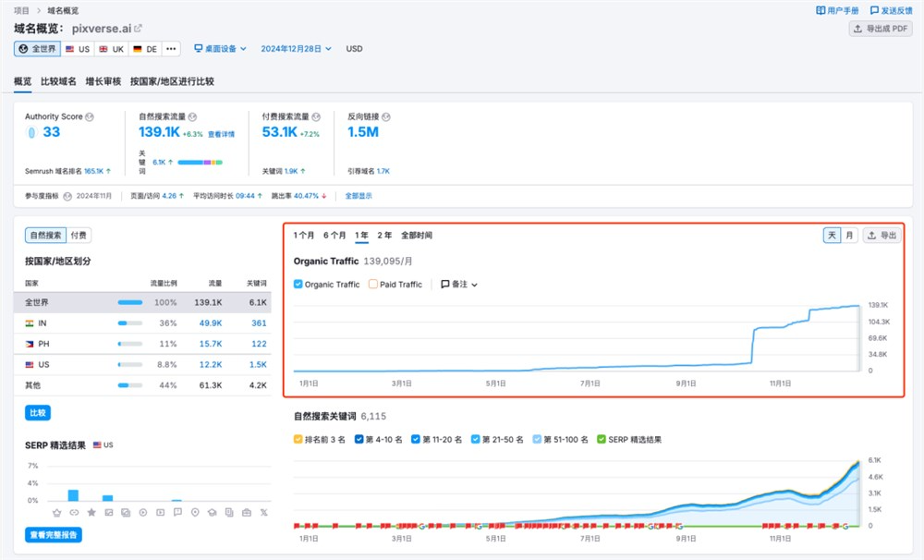The image size is (924, 560).
Task: Select the crown SERP feature icon
Action: [x=57, y=513]
